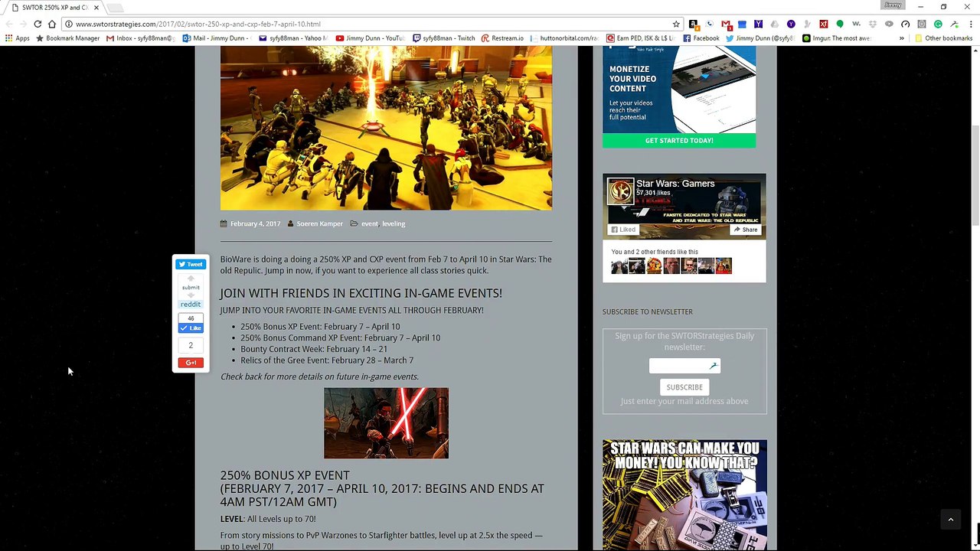Open the Jimmy Dunn Twitter bookmark
Image resolution: width=980 pixels, height=551 pixels.
point(759,38)
